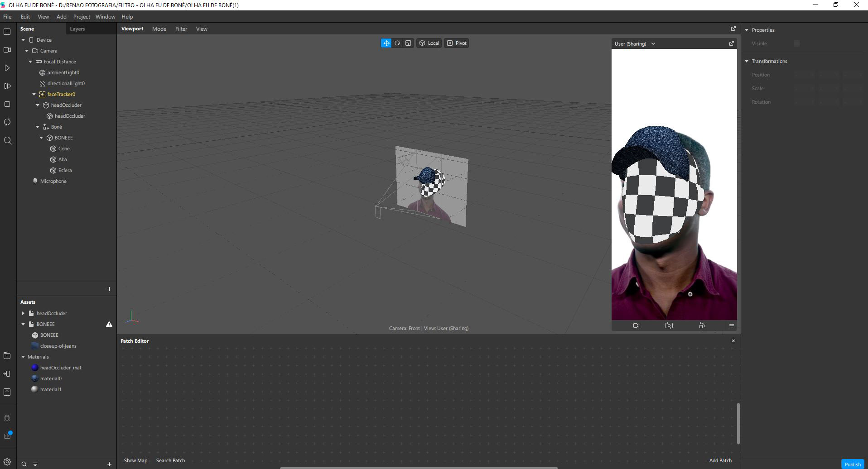Click the restart refresh icon in sidebar

click(7, 122)
